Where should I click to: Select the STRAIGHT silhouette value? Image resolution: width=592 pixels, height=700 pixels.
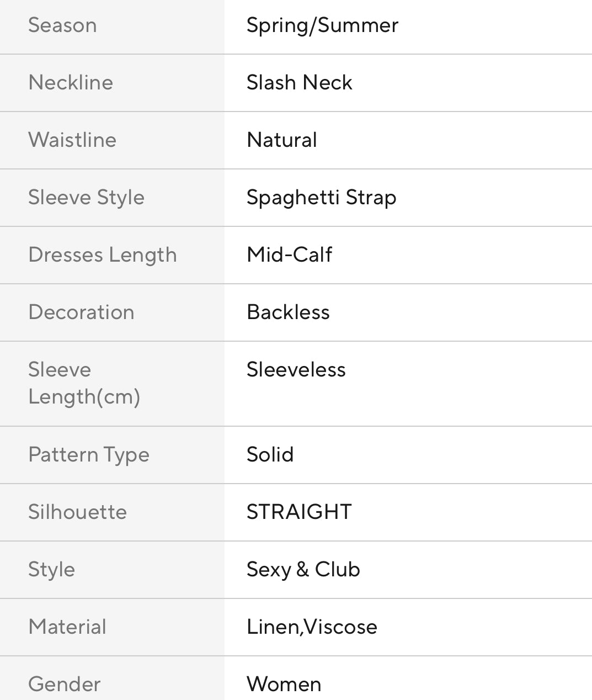pos(298,512)
